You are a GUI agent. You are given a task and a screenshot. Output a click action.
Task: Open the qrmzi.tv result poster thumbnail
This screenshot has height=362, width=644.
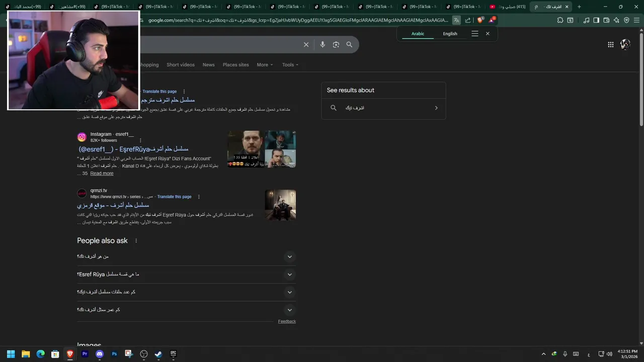pyautogui.click(x=280, y=205)
